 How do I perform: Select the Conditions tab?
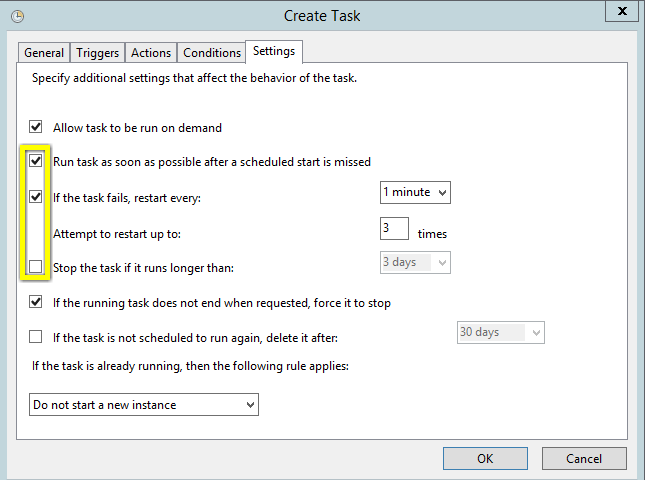point(212,53)
